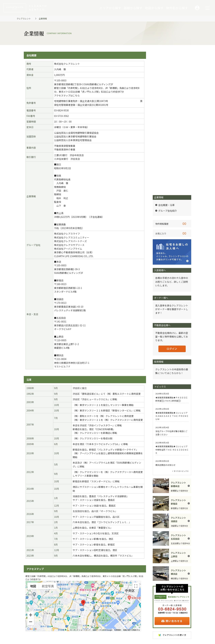Click phone number 03-6824-9530 in contact box
The width and height of the screenshot is (215, 644).
172,609
